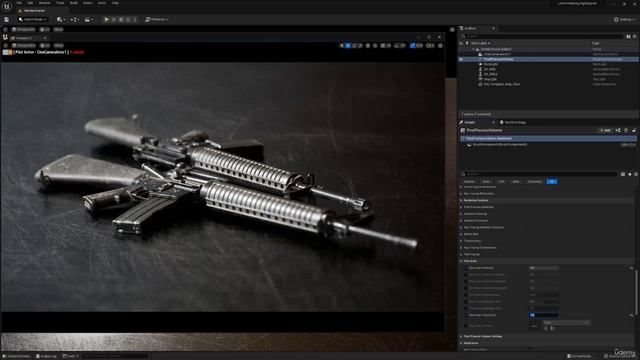Select the General filter tab in Details
640x360 pixels.
tap(469, 182)
